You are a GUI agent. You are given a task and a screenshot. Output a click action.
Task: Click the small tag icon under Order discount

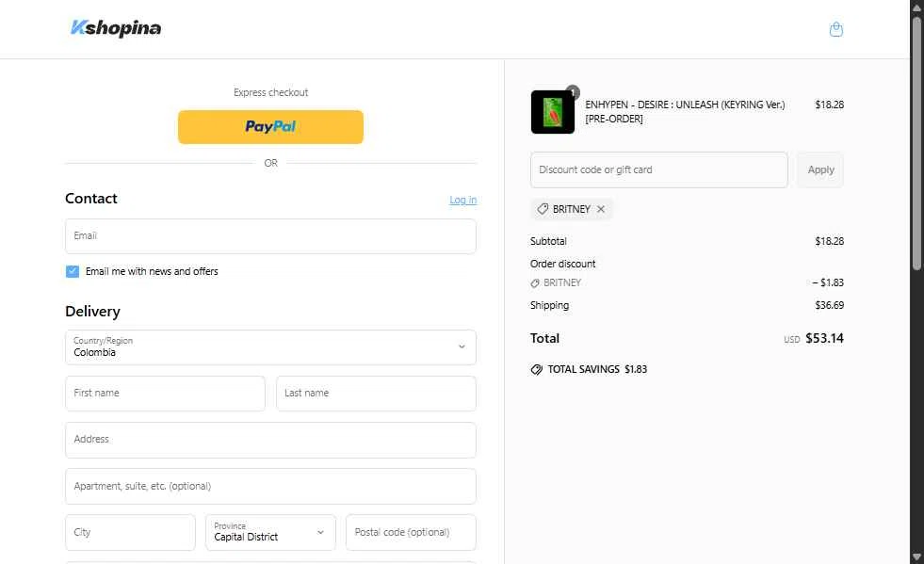coord(534,282)
